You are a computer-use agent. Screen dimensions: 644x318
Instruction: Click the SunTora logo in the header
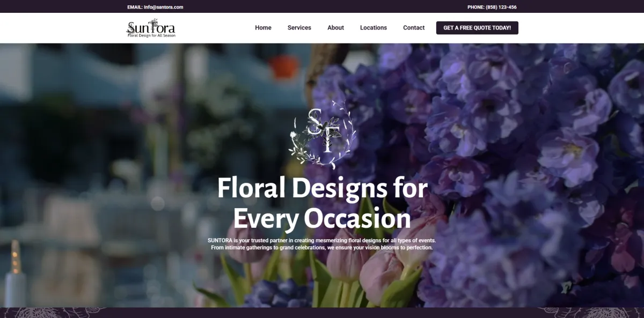point(151,28)
